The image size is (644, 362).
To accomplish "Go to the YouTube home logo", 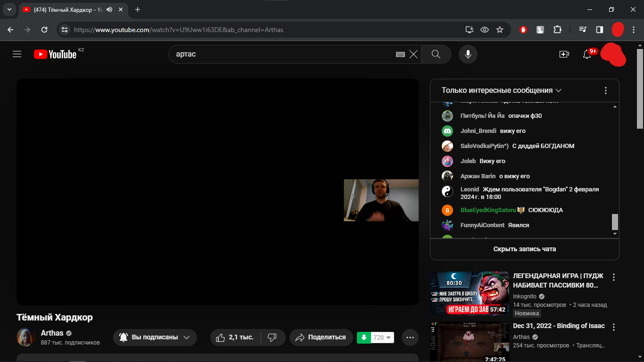I will (55, 54).
